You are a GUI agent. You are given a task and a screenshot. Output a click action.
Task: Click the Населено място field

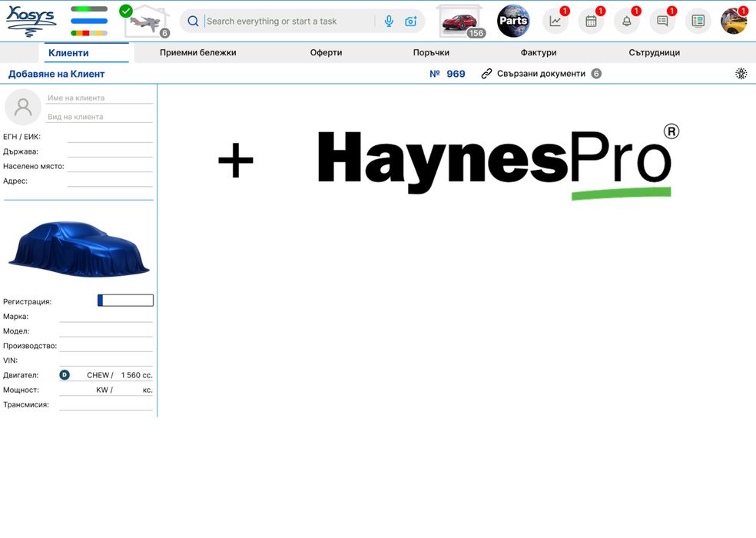point(110,167)
